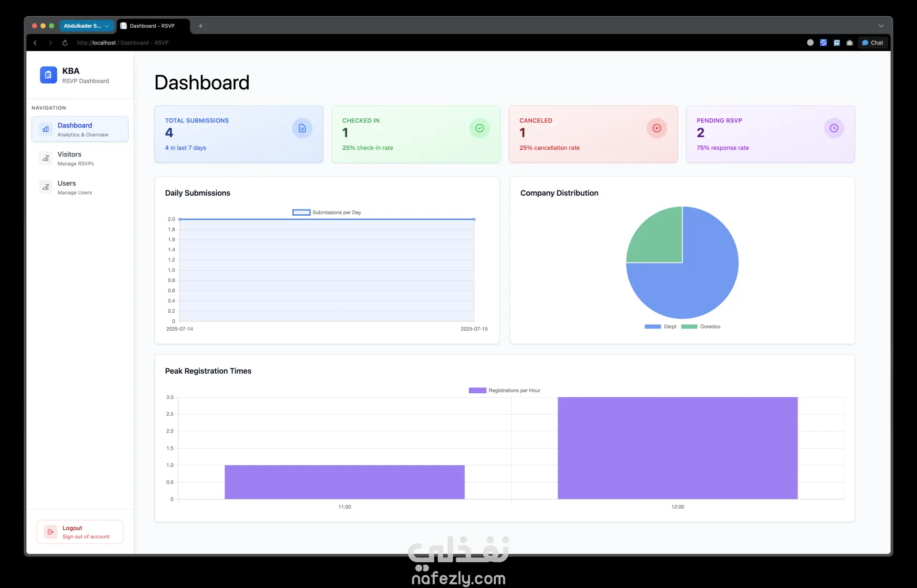This screenshot has width=917, height=588.
Task: Expand tab list chevron at top right
Action: point(881,26)
